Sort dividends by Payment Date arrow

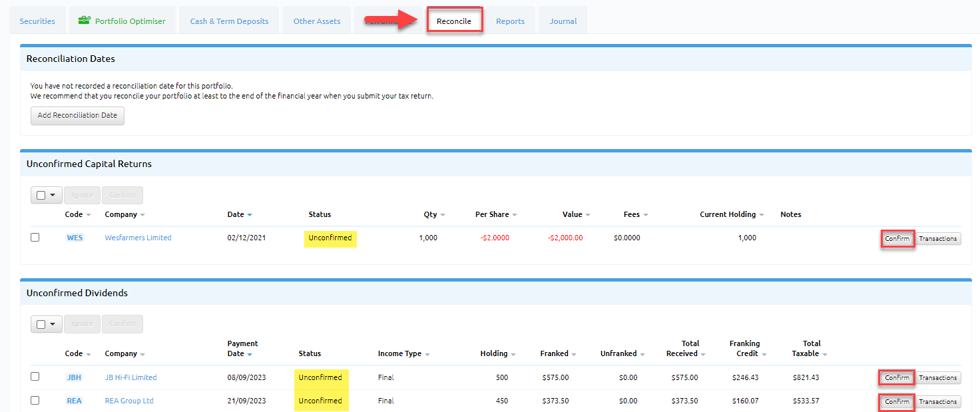point(250,354)
